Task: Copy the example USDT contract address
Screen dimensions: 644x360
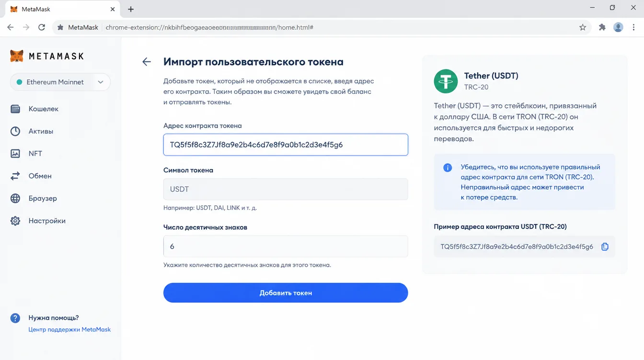Action: pos(605,247)
